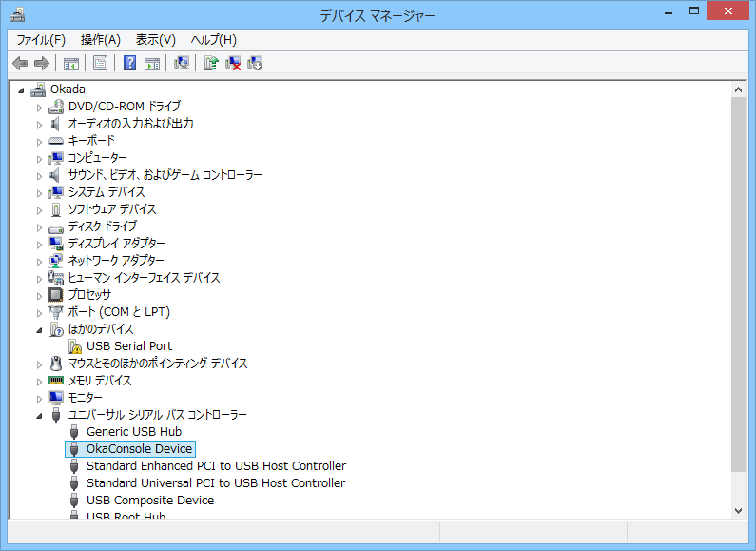Click the ほかのデバイス question mark icon
The height and width of the screenshot is (551, 756).
[x=56, y=329]
